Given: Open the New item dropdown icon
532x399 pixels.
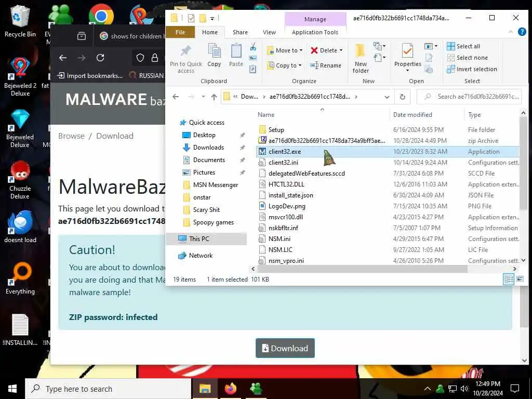Looking at the screenshot, I should pos(379,46).
